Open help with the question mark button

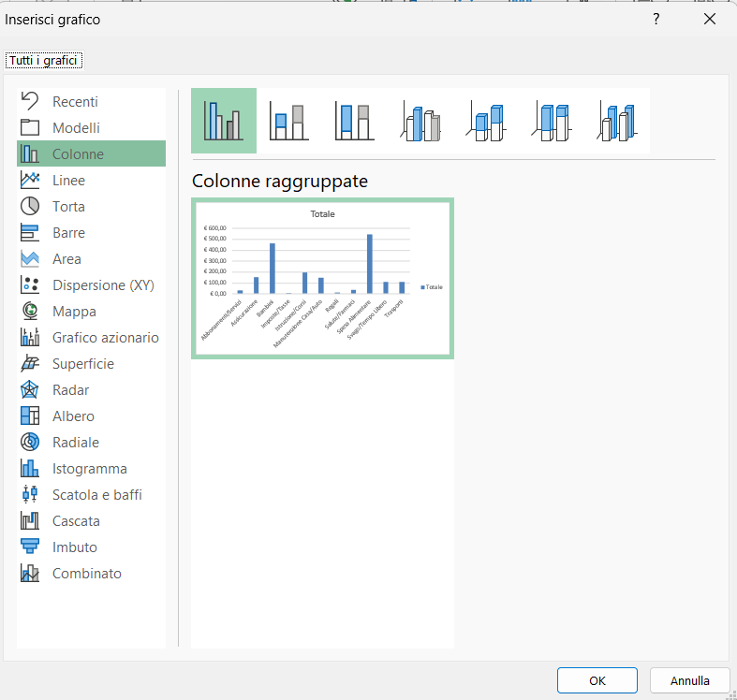click(656, 19)
